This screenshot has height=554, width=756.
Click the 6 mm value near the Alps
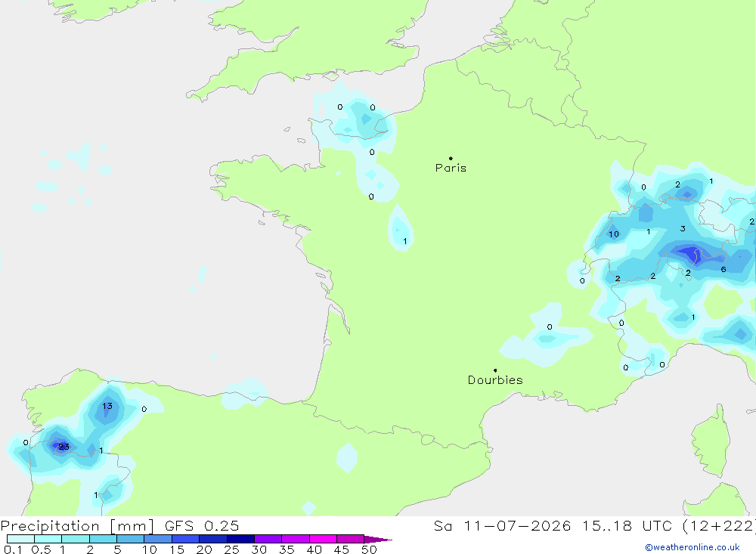723,270
